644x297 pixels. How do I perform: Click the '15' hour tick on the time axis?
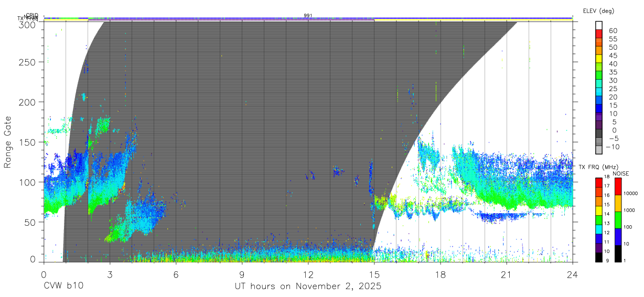click(374, 274)
